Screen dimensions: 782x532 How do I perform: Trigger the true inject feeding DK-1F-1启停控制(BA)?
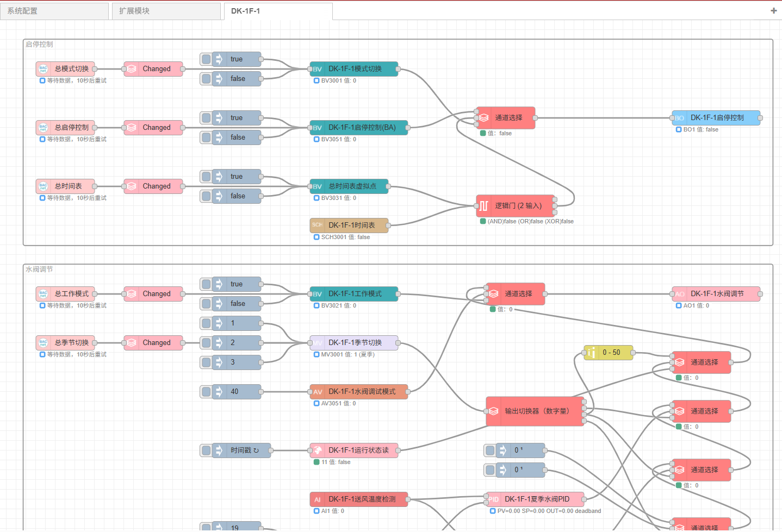(206, 118)
